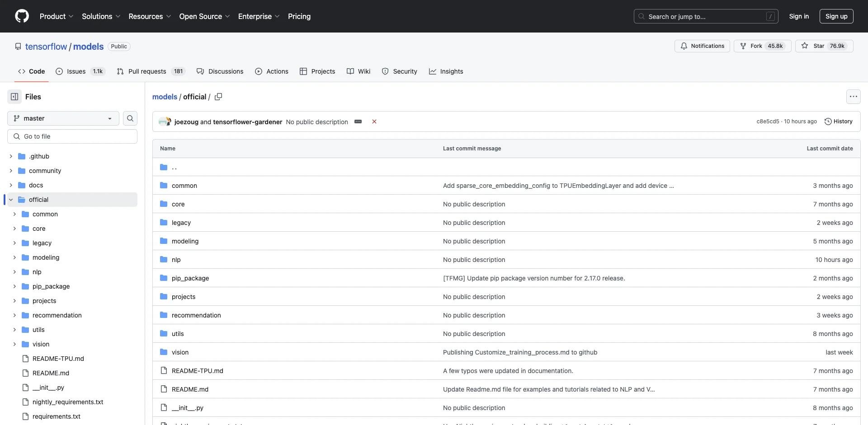Expand the community folder in tree
The width and height of the screenshot is (868, 425).
click(11, 171)
